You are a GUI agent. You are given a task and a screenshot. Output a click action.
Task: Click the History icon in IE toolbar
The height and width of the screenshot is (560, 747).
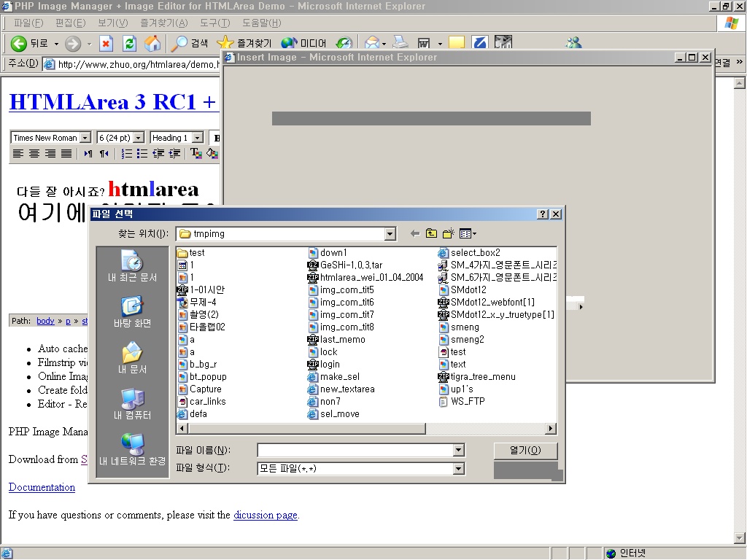coord(344,43)
